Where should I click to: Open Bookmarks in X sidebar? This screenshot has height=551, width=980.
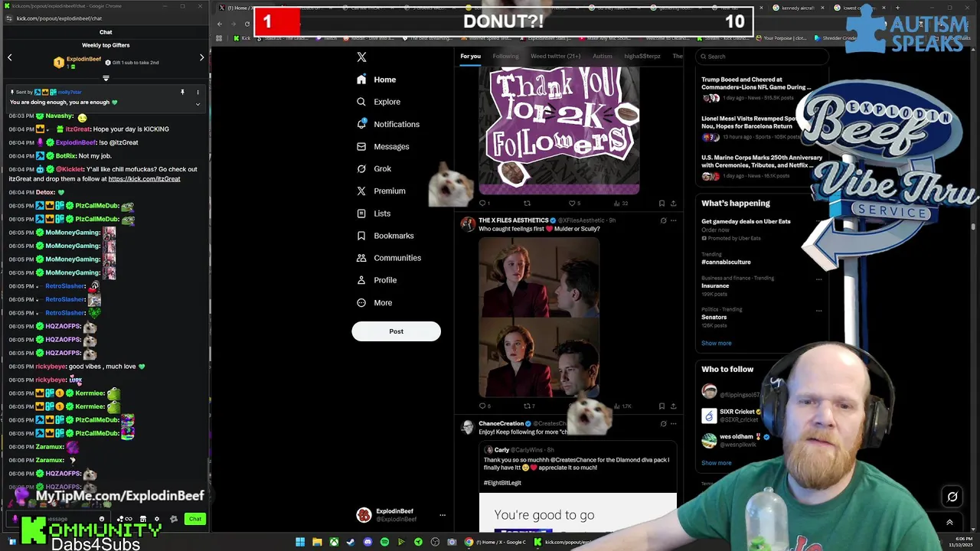(385, 236)
